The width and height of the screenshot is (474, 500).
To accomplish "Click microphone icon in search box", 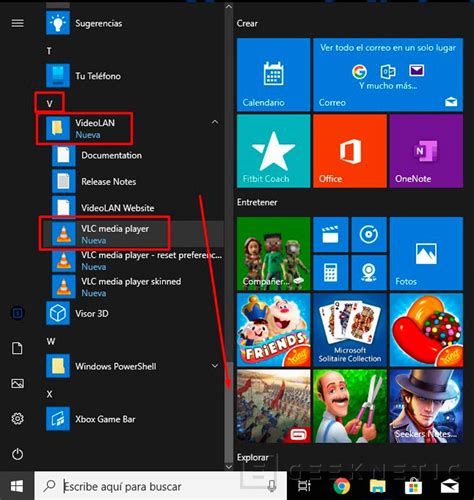I will point(272,486).
